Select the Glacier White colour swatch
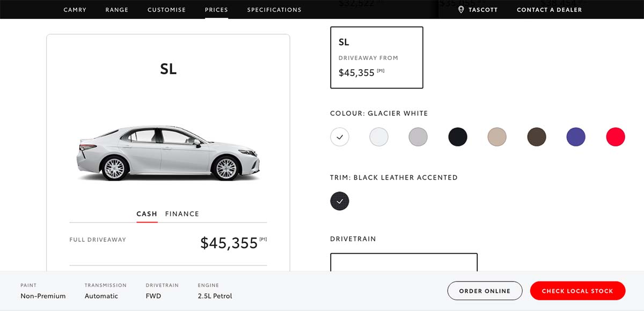 tap(340, 137)
